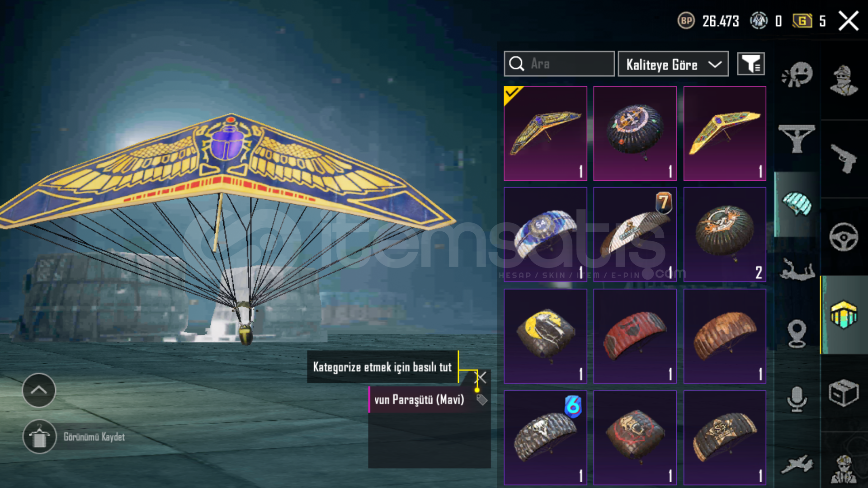Open the parachute category icon

coord(797,204)
